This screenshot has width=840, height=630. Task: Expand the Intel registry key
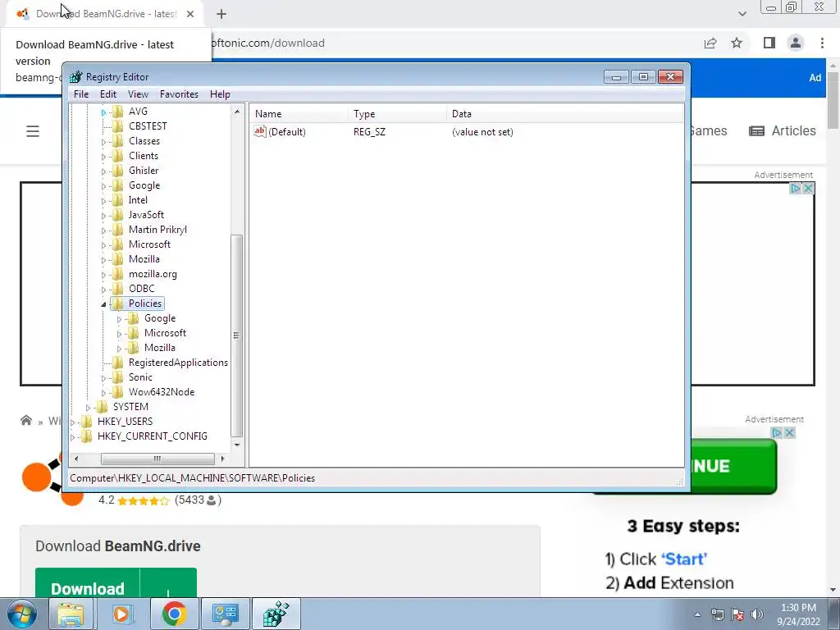click(x=103, y=201)
